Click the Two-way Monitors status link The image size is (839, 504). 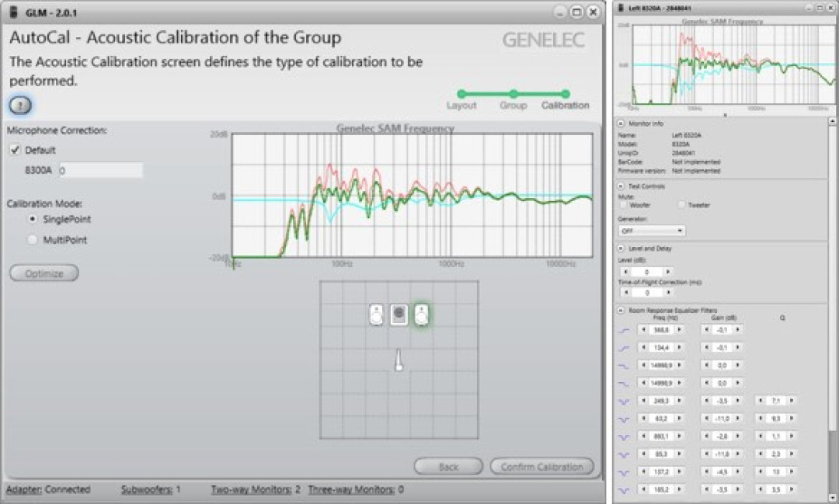(252, 489)
